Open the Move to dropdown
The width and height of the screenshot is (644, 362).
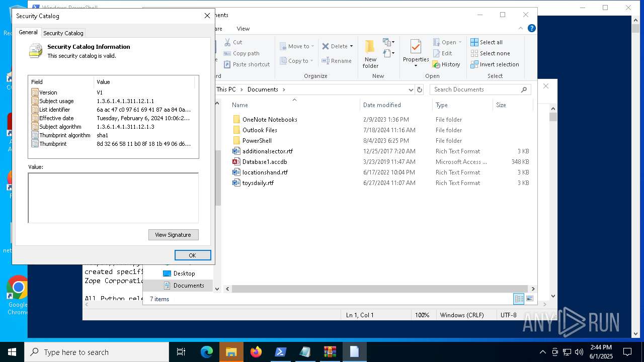pyautogui.click(x=297, y=46)
